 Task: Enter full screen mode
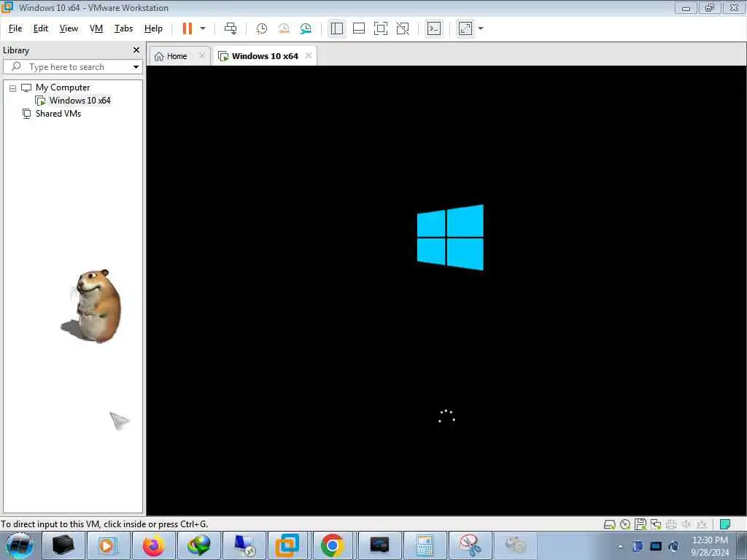[381, 28]
